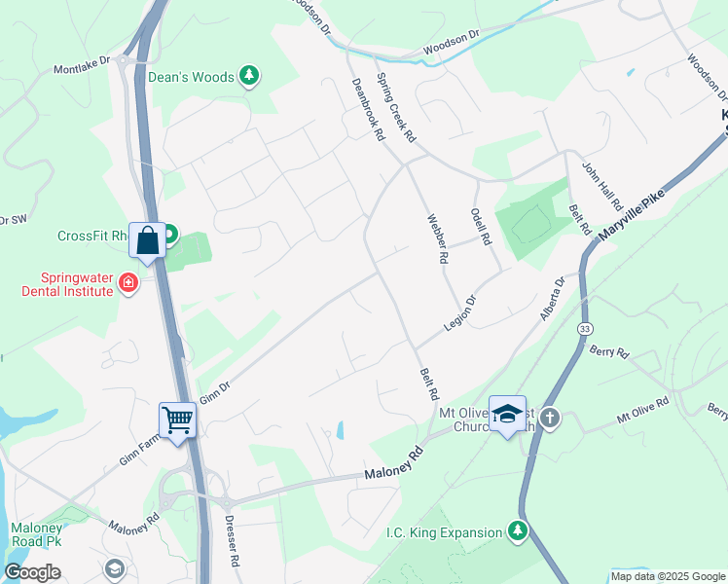Click the shopping bag store marker
The width and height of the screenshot is (728, 584).
pyautogui.click(x=147, y=240)
